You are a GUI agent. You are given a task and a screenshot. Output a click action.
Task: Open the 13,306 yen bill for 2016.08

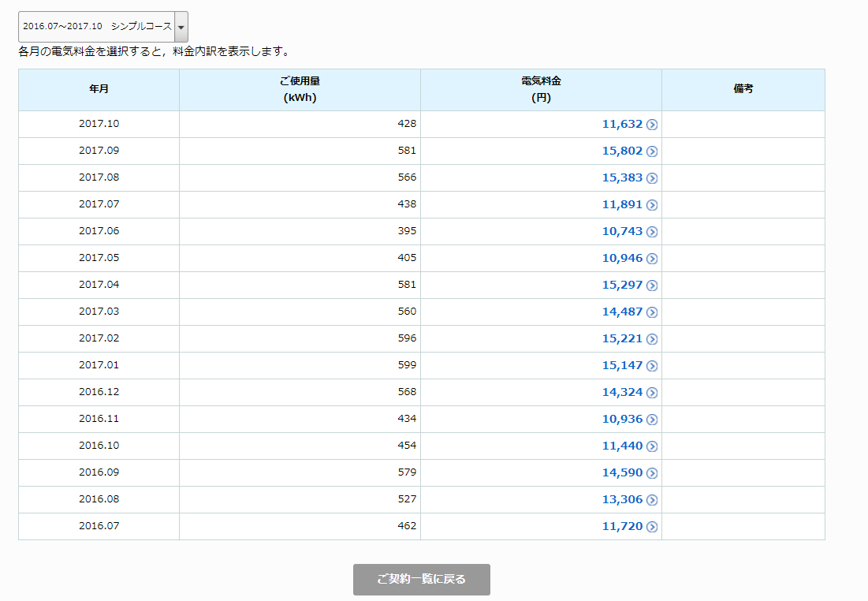622,499
